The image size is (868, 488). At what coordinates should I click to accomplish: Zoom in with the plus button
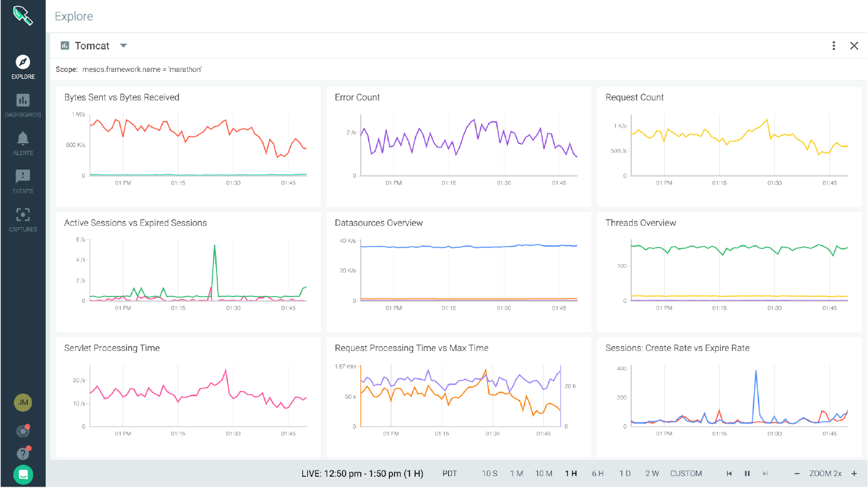(x=854, y=474)
